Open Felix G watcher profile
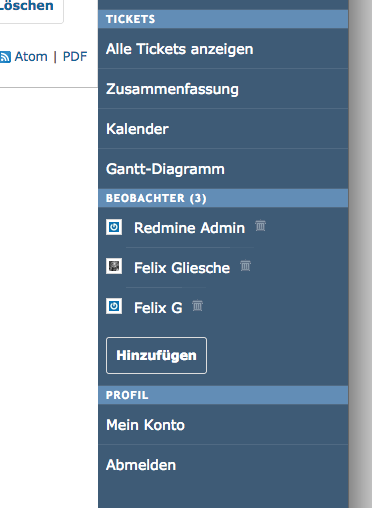Image resolution: width=372 pixels, height=508 pixels. (x=158, y=308)
